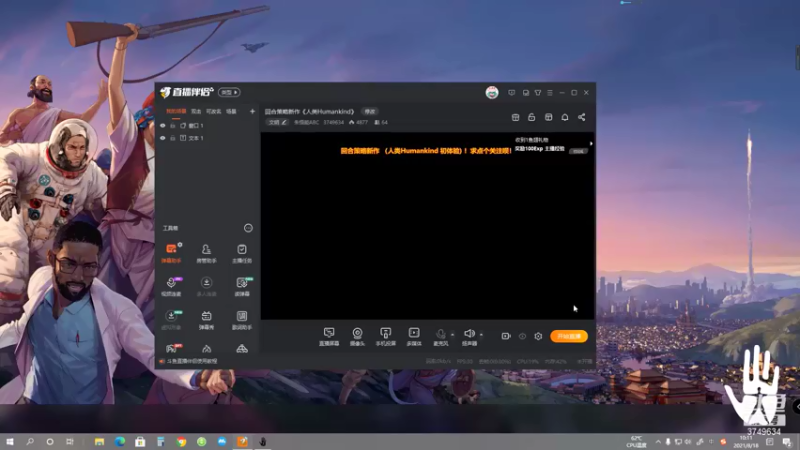Open the lyrics assistant square tool
Image resolution: width=800 pixels, height=450 pixels.
tap(242, 320)
